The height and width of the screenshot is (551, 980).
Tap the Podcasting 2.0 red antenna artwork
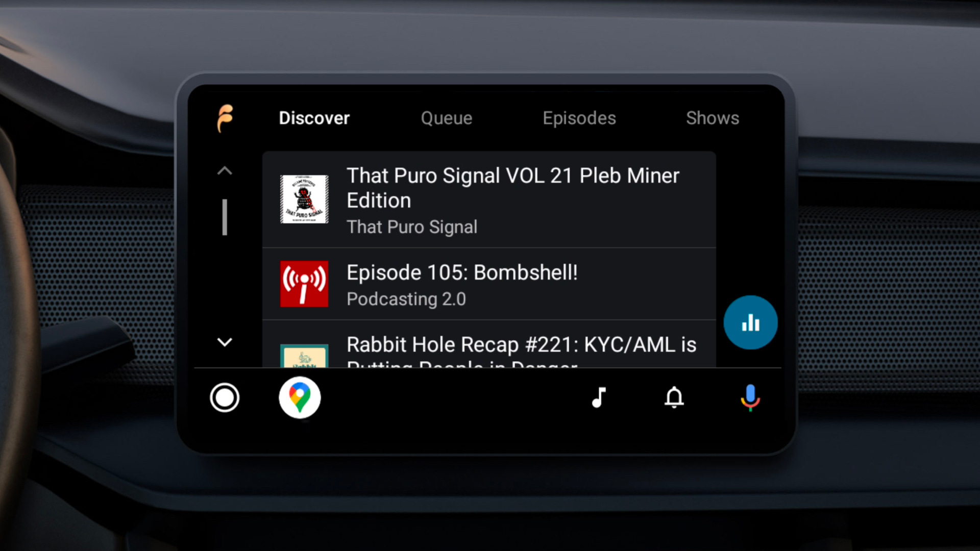(304, 284)
